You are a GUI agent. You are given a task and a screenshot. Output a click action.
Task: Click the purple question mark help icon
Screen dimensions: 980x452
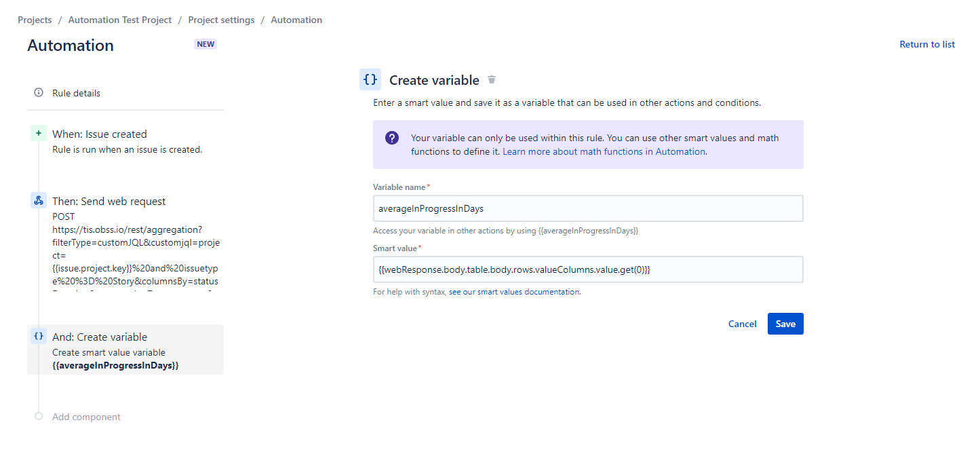(392, 138)
